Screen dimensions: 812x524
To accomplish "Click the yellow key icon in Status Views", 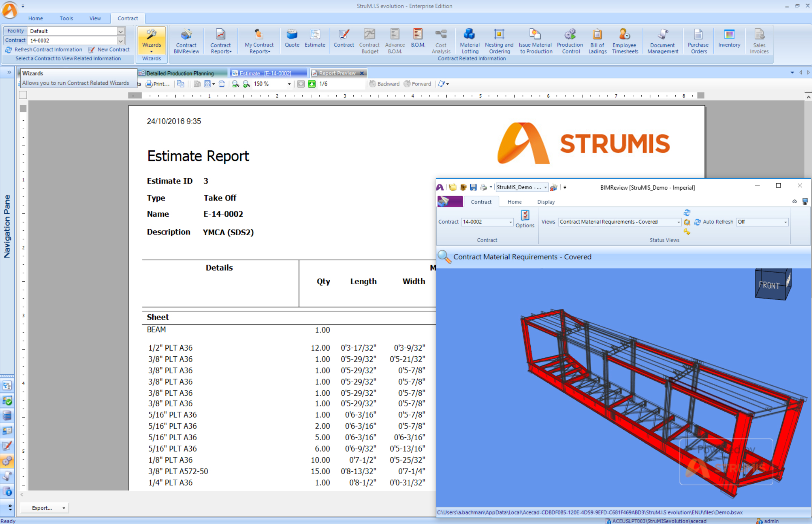I will [x=687, y=232].
